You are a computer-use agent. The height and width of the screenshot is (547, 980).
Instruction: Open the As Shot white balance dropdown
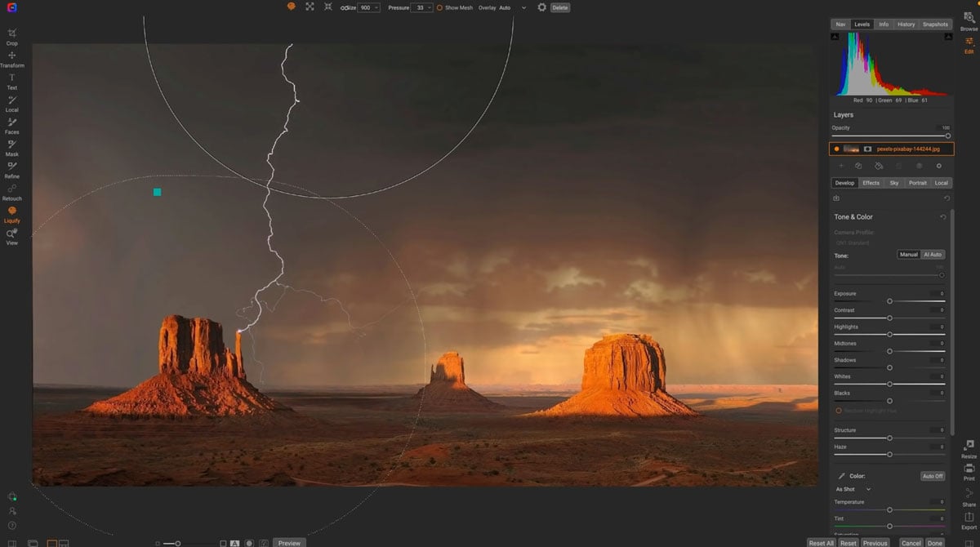tap(853, 489)
